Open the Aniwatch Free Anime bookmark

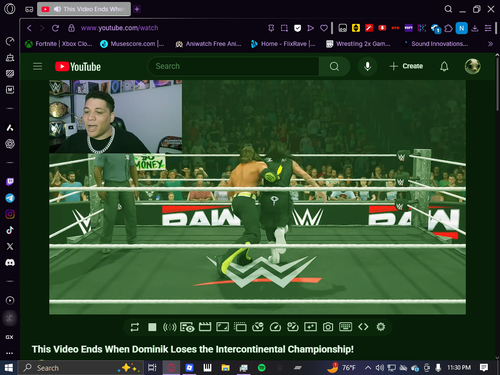coord(208,44)
